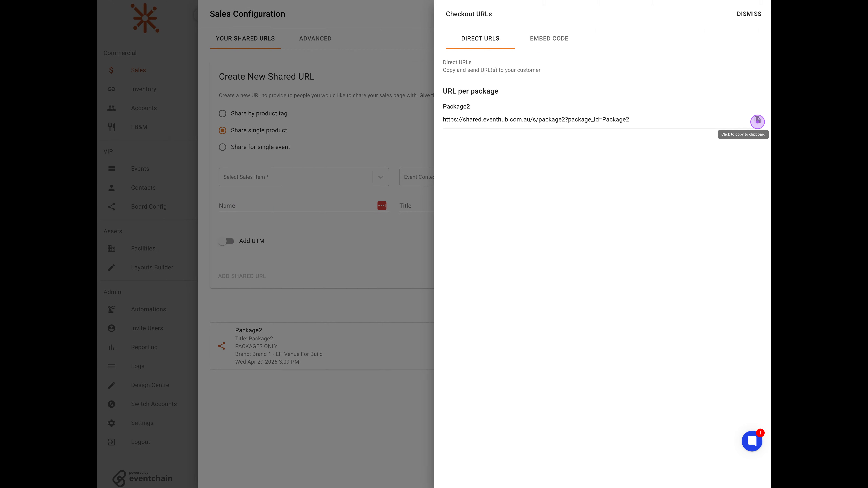This screenshot has width=868, height=488.
Task: Click the Layouts Builder pencil icon
Action: (112, 267)
